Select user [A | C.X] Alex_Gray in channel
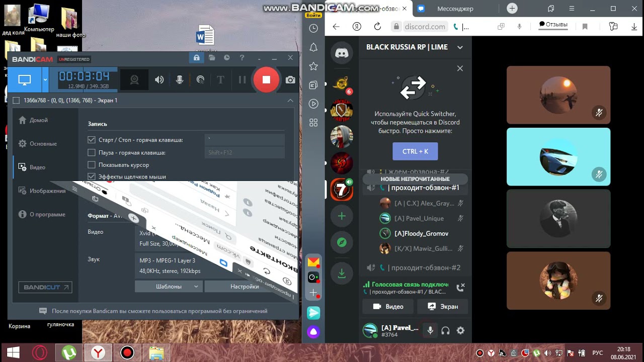The height and width of the screenshot is (362, 644). (421, 203)
